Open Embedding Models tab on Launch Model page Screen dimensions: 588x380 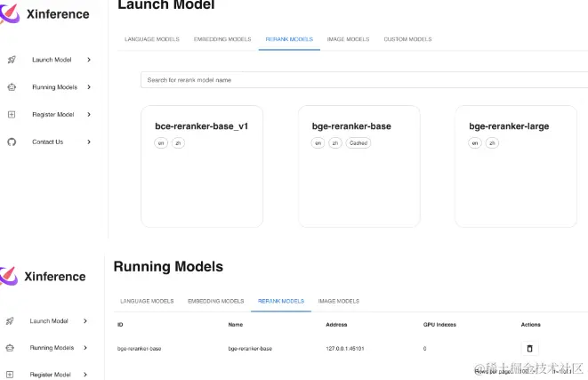click(x=222, y=39)
